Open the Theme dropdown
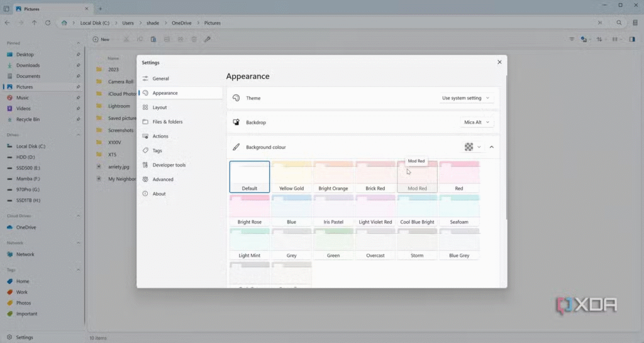 (x=466, y=98)
